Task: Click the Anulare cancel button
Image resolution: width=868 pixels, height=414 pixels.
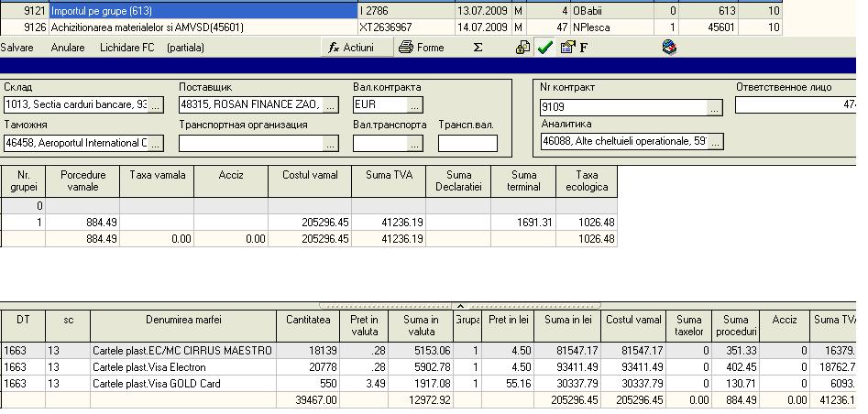Action: point(68,48)
